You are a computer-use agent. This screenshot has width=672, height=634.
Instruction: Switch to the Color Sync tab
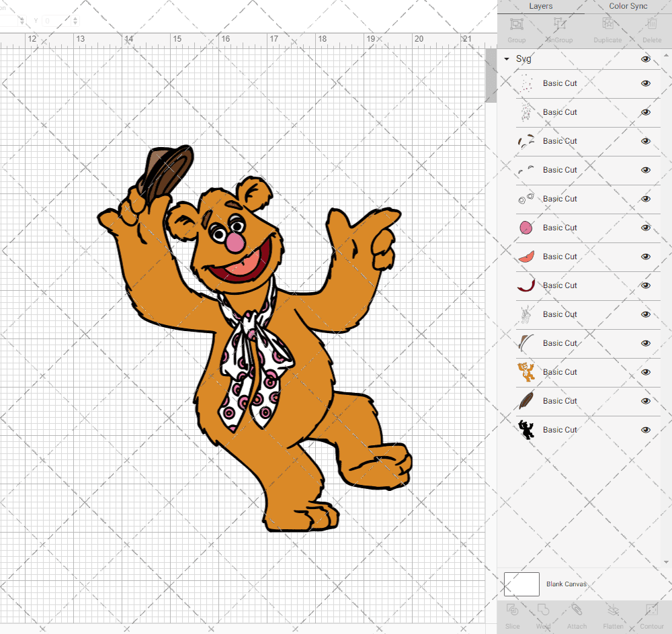[628, 7]
